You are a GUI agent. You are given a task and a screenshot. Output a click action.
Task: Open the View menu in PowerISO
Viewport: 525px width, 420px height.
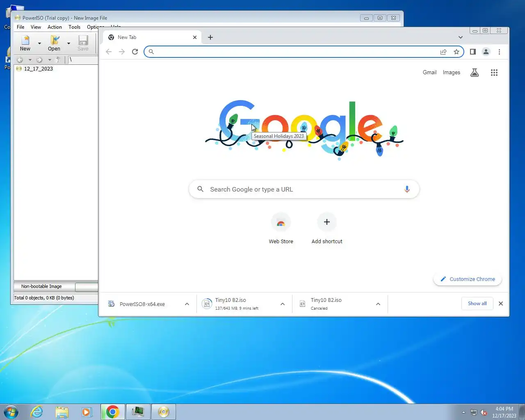[x=36, y=27]
